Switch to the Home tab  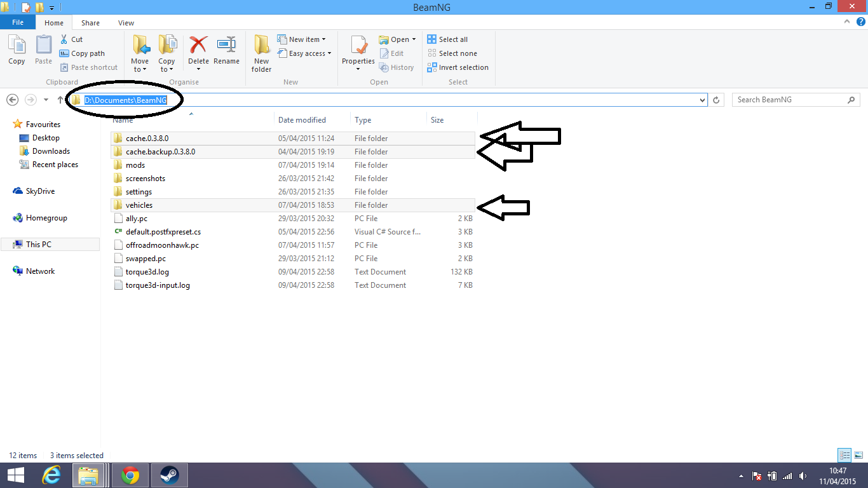click(x=54, y=23)
